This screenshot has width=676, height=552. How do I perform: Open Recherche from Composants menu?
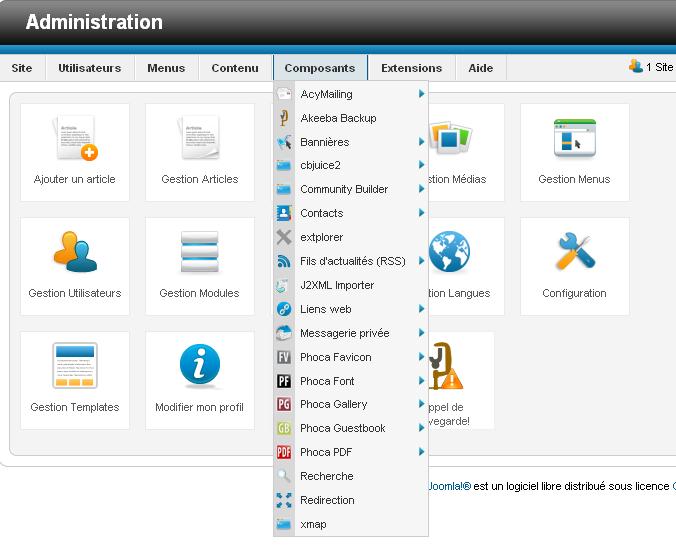click(x=351, y=476)
